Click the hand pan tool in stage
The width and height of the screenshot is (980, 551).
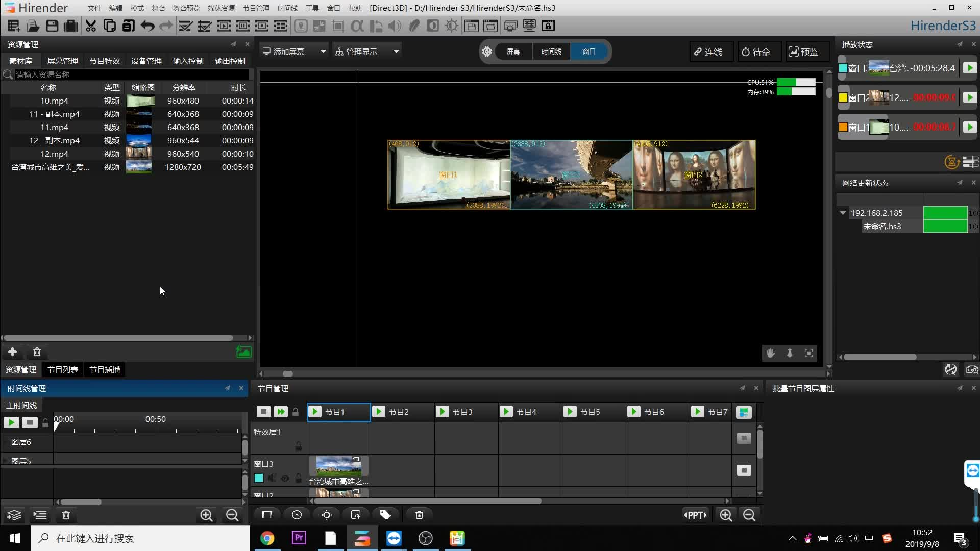(x=771, y=353)
